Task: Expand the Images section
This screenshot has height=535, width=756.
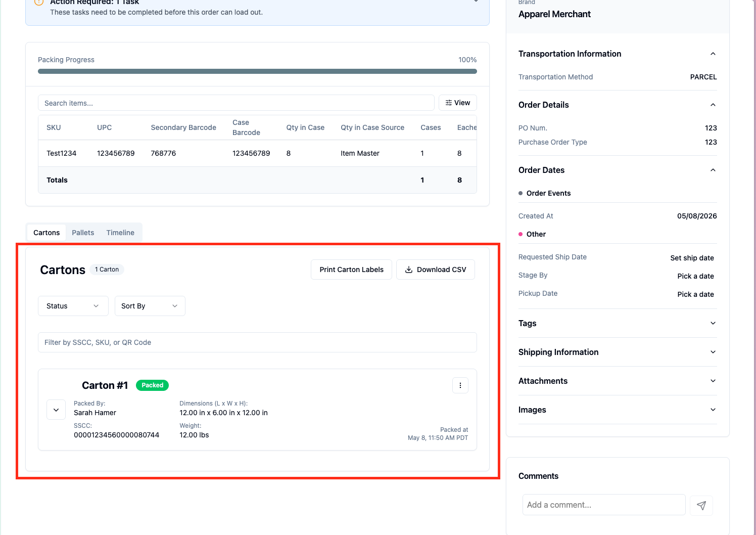Action: click(x=713, y=410)
